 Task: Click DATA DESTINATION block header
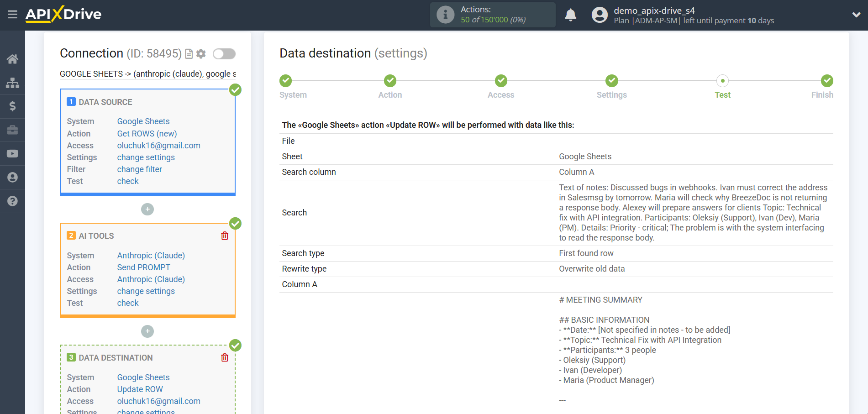point(116,358)
